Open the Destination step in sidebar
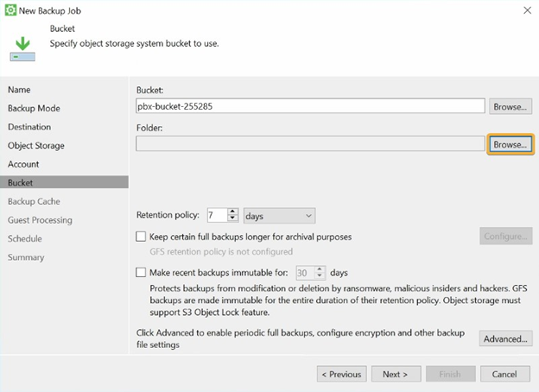This screenshot has width=539, height=392. pos(29,127)
